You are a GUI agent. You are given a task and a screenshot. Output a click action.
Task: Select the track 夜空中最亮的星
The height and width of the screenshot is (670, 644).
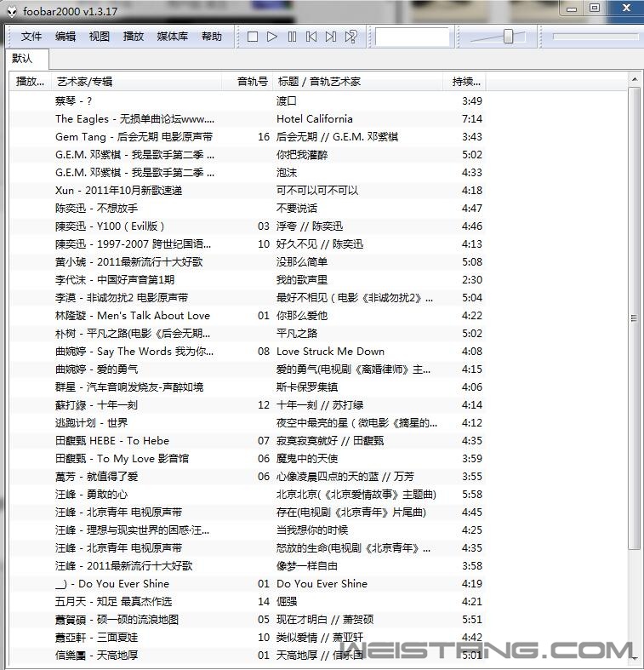click(x=248, y=423)
